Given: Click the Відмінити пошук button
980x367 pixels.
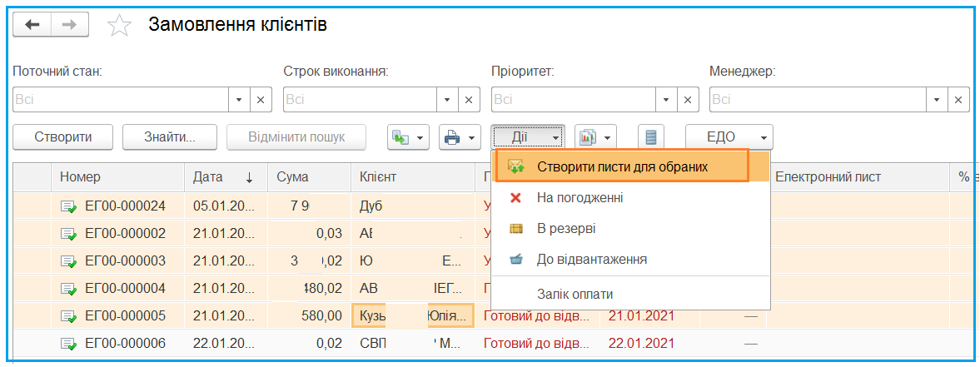Looking at the screenshot, I should (296, 136).
